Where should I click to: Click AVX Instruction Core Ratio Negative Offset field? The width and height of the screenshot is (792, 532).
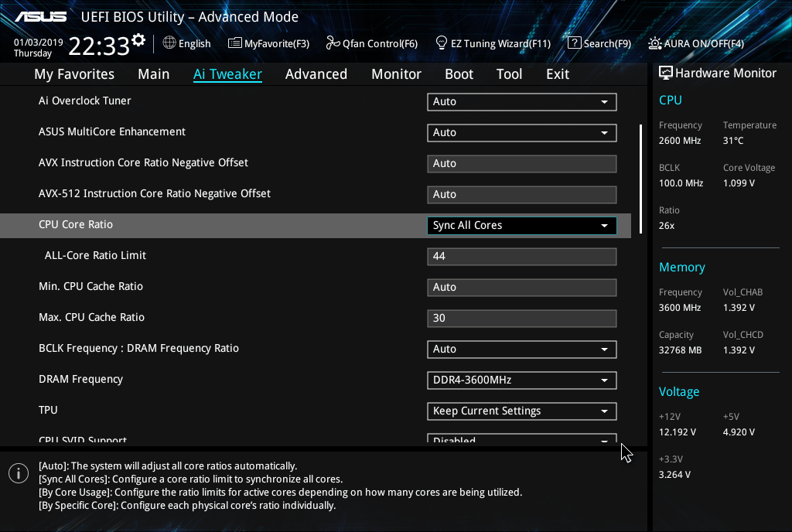[522, 163]
